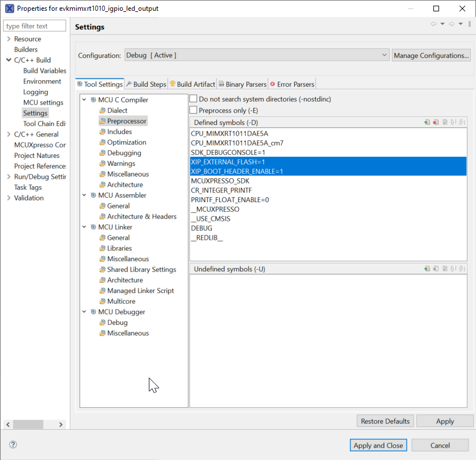Add a new defined symbol
Screen dimensions: 476x460
click(x=427, y=122)
